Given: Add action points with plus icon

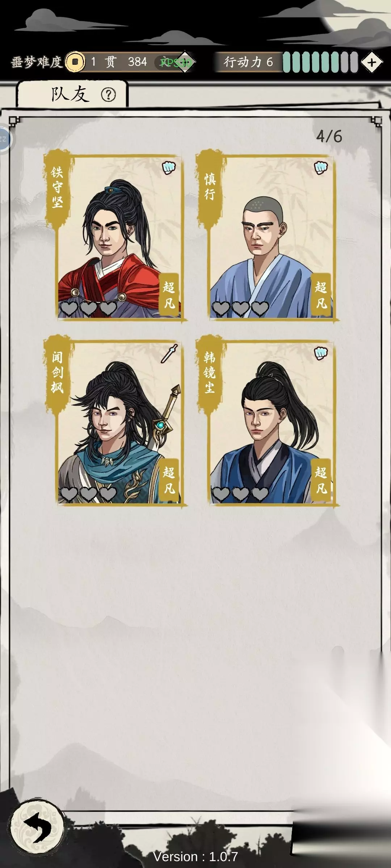Looking at the screenshot, I should (x=371, y=63).
